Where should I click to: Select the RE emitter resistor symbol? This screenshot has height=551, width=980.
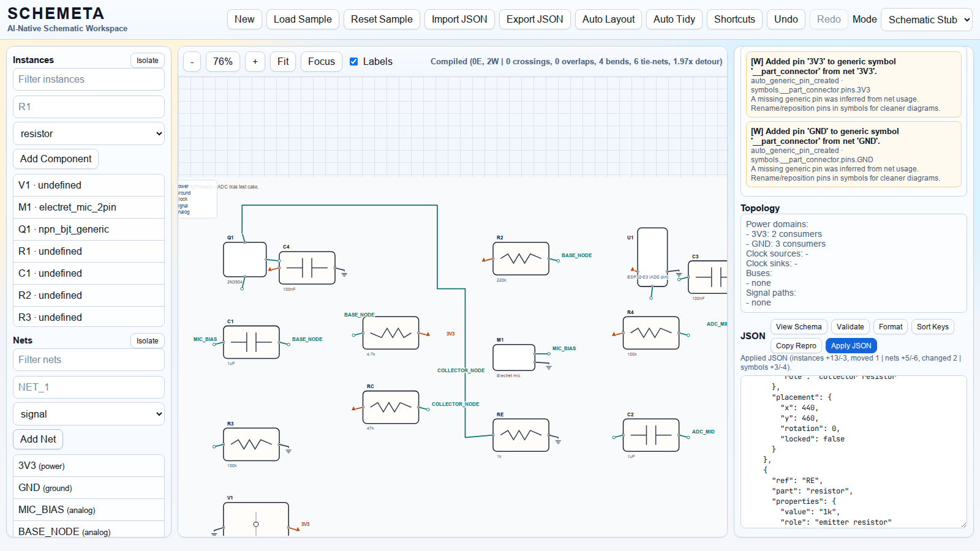click(x=521, y=435)
